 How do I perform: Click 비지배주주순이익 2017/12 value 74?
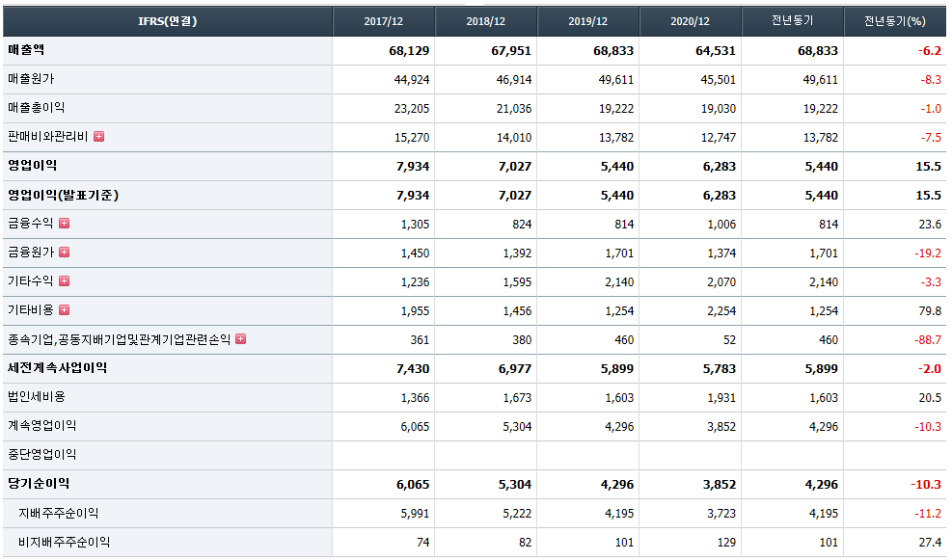pos(423,543)
